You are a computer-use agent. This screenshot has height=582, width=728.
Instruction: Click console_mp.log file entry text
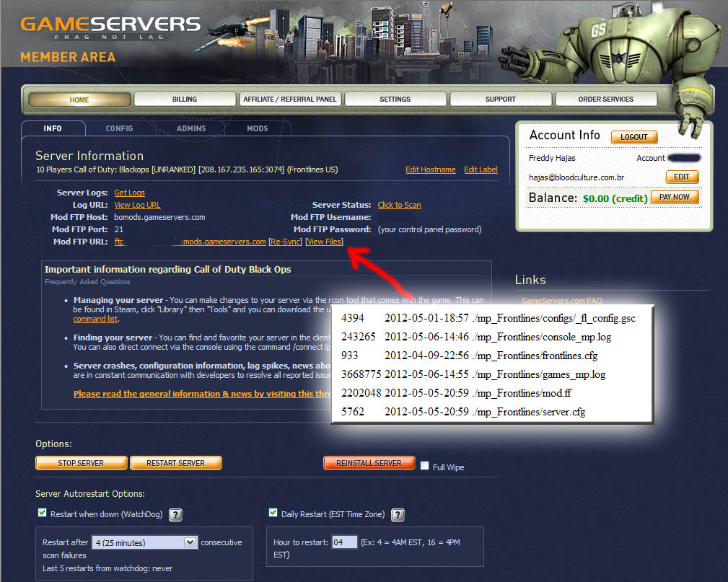pyautogui.click(x=542, y=337)
